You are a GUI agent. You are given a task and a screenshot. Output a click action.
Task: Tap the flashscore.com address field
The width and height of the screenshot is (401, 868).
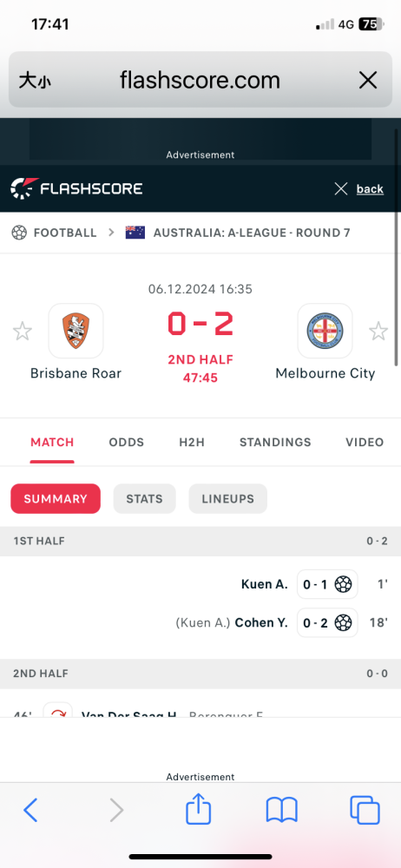coord(200,80)
